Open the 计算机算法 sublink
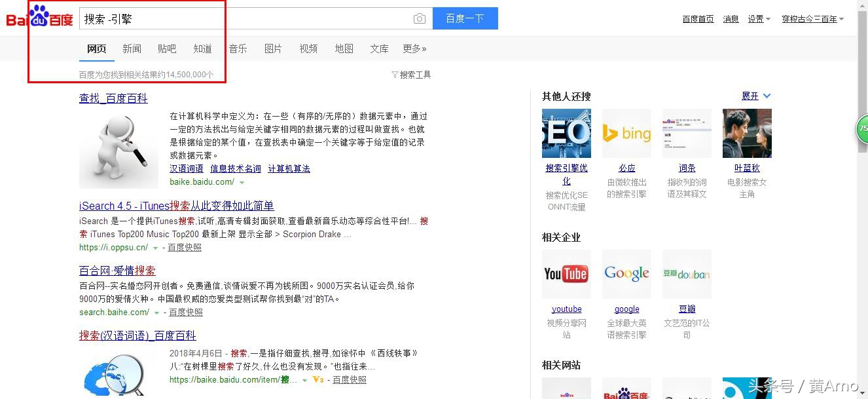The width and height of the screenshot is (868, 399). (289, 168)
